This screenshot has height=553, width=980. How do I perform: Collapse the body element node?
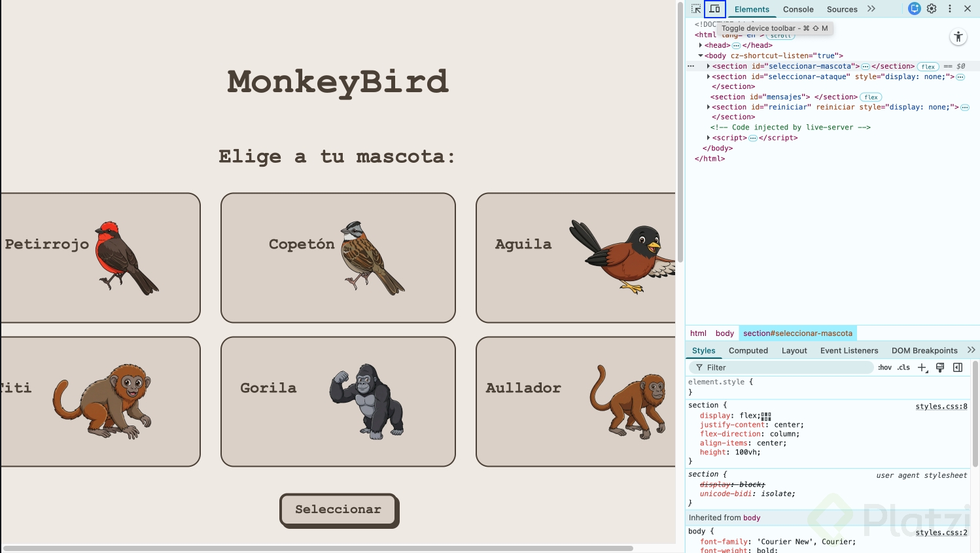tap(701, 56)
